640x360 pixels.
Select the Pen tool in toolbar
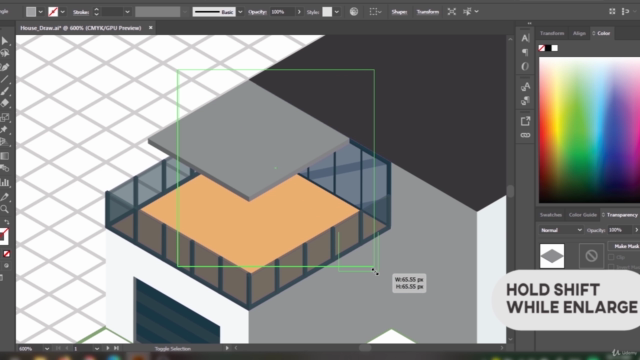coord(4,67)
